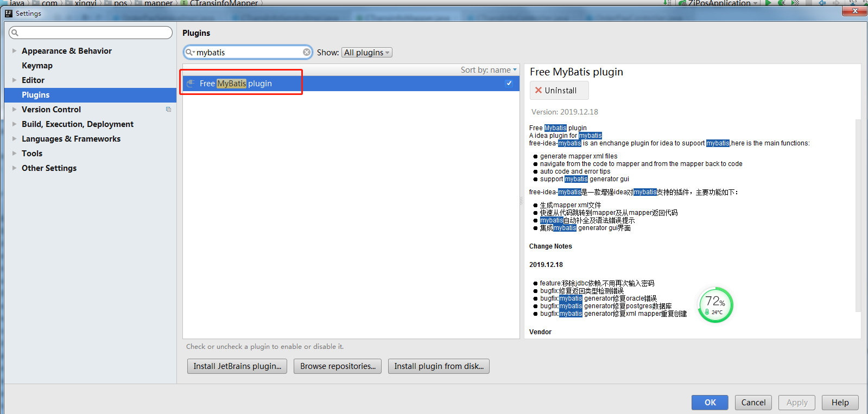Uninstall the Free MyBatis plugin

tap(559, 91)
